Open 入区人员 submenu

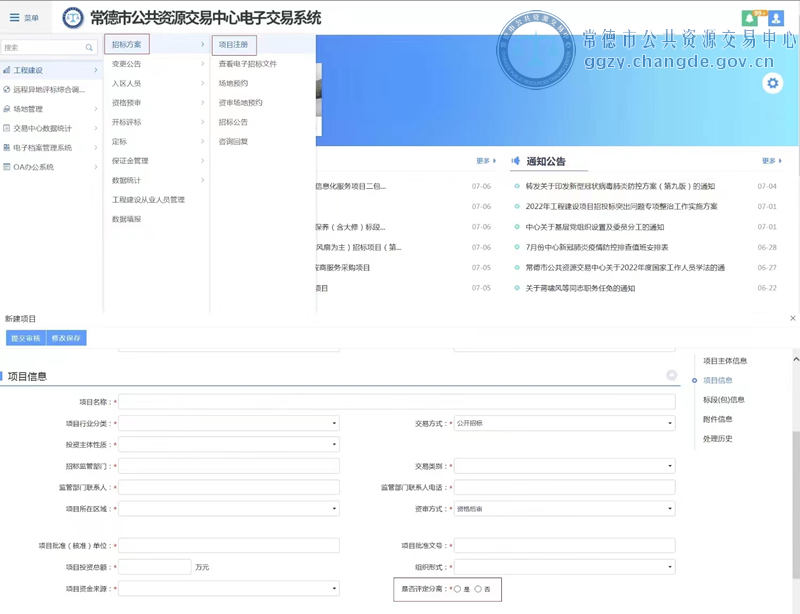pos(156,83)
